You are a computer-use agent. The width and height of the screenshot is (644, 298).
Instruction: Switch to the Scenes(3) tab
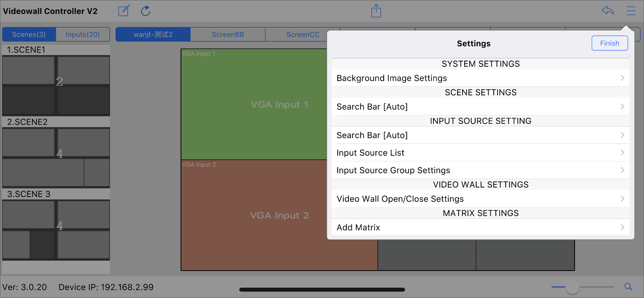29,34
